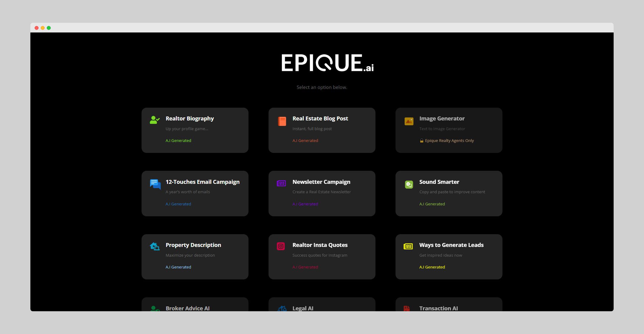644x334 pixels.
Task: Click the green Sound Smarter chat icon
Action: [409, 184]
